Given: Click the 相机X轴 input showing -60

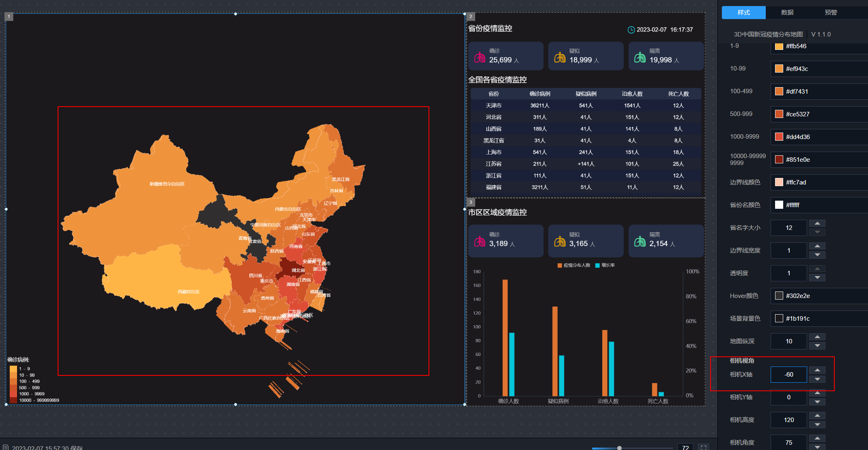Looking at the screenshot, I should pos(789,375).
